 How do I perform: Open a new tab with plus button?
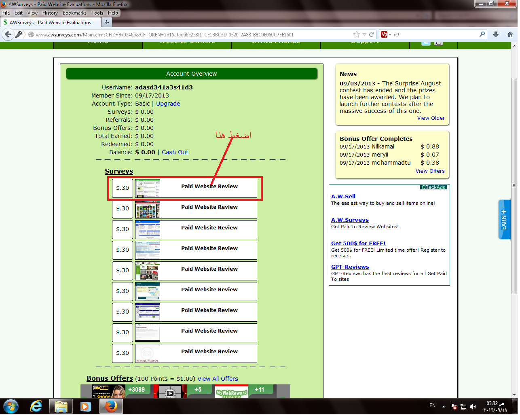[x=107, y=22]
